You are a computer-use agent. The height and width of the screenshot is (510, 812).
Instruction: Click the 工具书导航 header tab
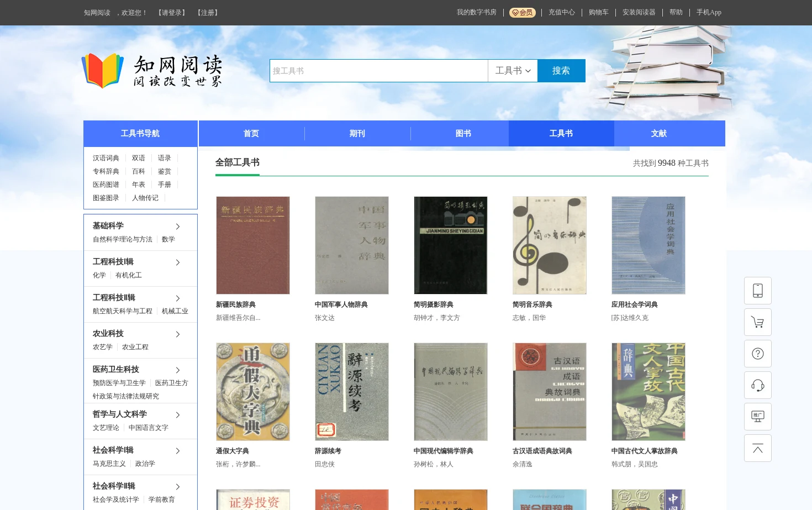(140, 133)
